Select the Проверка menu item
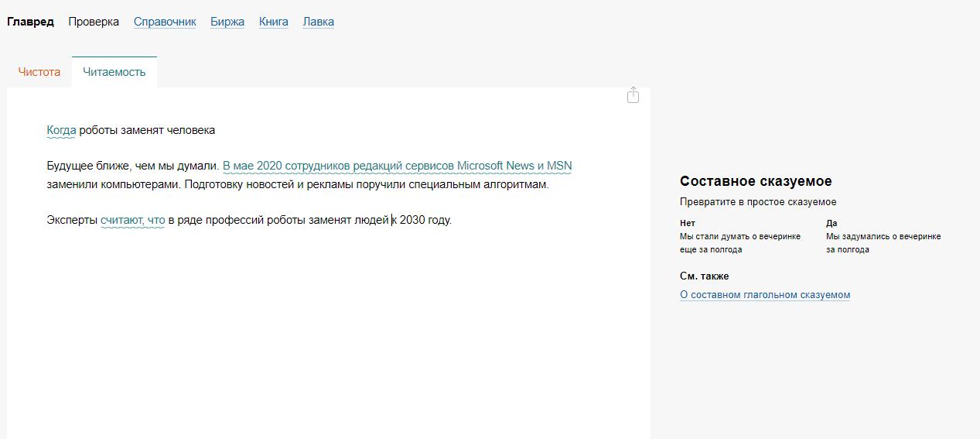The height and width of the screenshot is (439, 980). [94, 22]
